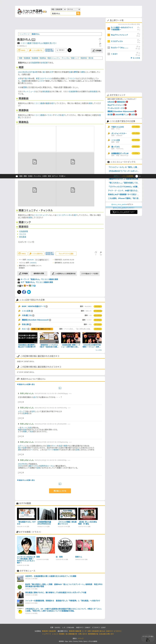
Task: Click Wikipedia W icon in external search row
Action: [22, 286]
